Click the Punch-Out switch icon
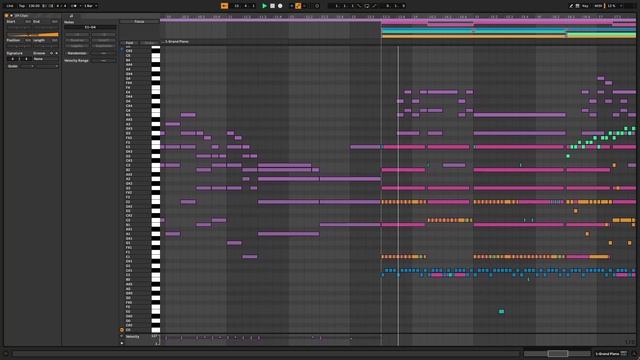 pos(374,6)
